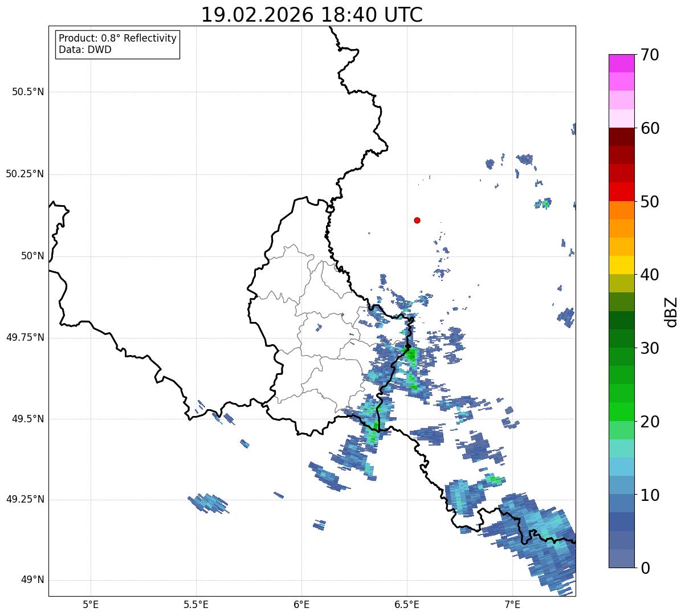This screenshot has width=685, height=616.
Task: Click the "Data: DWD" text
Action: pos(85,50)
